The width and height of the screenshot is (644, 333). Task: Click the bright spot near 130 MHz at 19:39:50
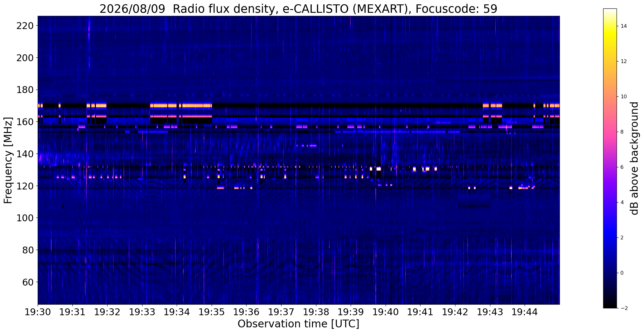point(378,169)
